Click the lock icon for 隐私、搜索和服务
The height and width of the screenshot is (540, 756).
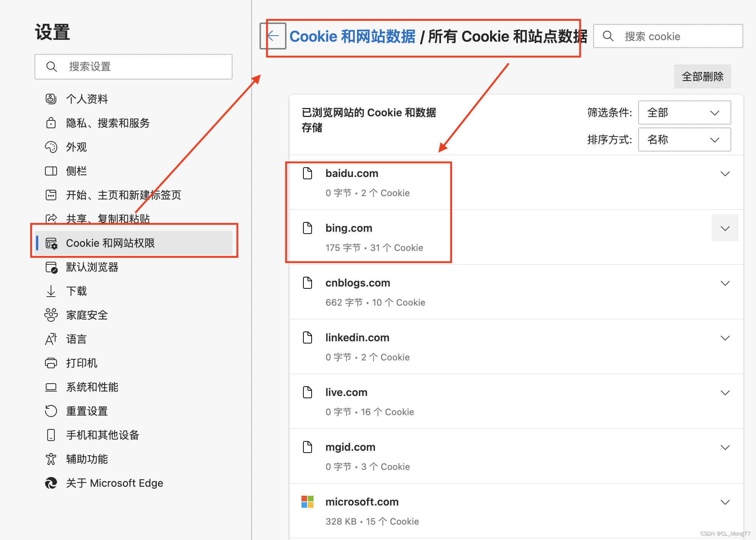[51, 123]
